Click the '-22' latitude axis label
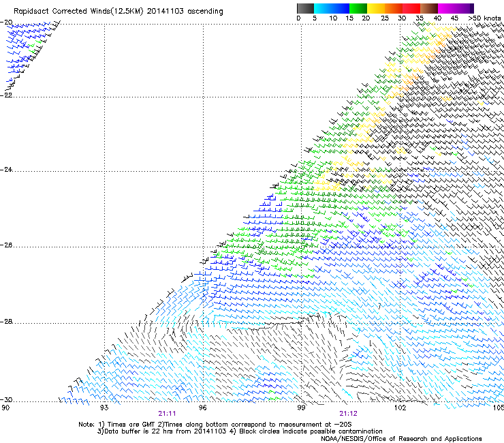 6,95
